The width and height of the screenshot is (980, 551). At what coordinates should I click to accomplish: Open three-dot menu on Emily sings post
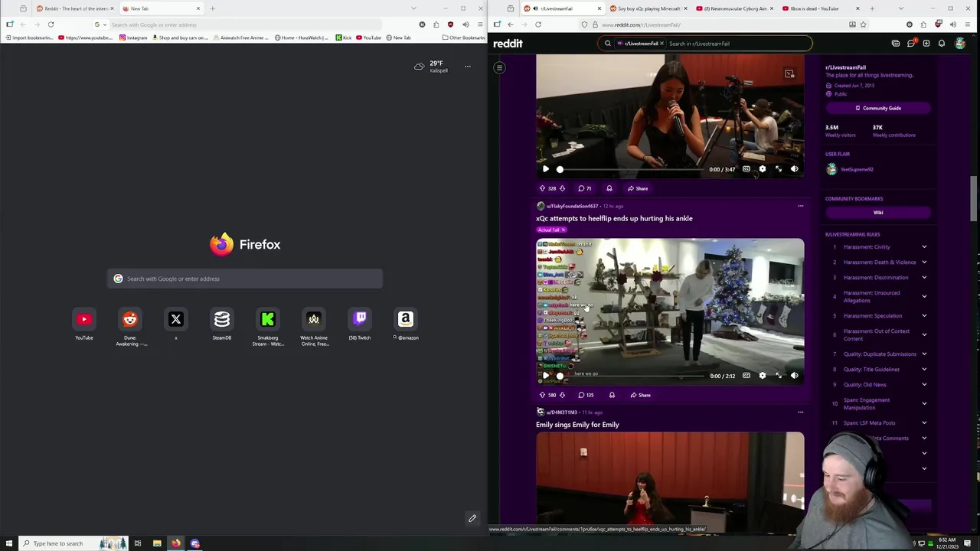tap(801, 412)
